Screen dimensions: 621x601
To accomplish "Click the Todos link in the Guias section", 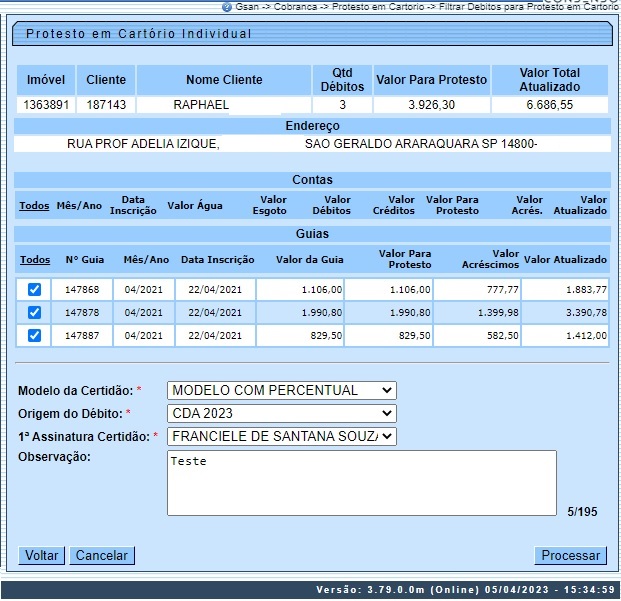I will [x=35, y=259].
